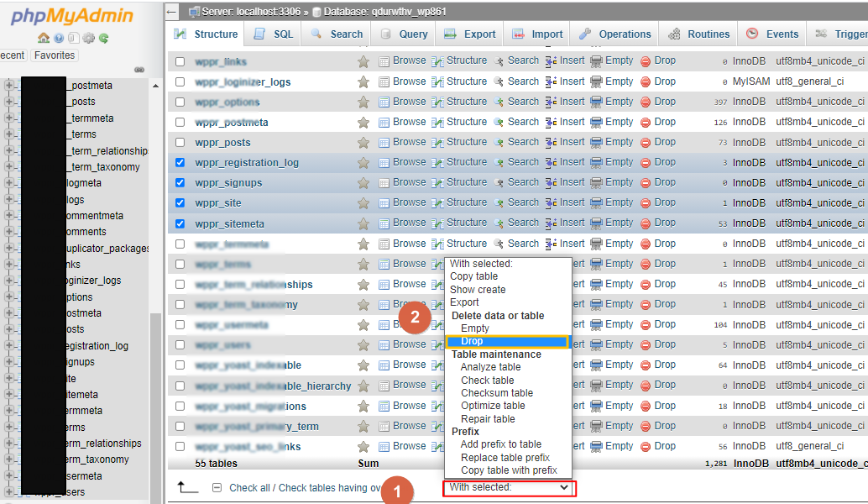Click the star icon for wppr_posts
The width and height of the screenshot is (868, 504).
(363, 143)
